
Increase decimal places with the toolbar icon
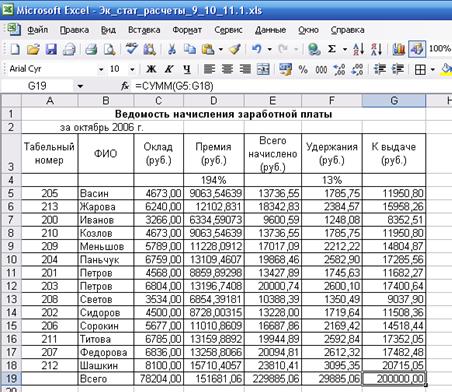click(x=339, y=69)
